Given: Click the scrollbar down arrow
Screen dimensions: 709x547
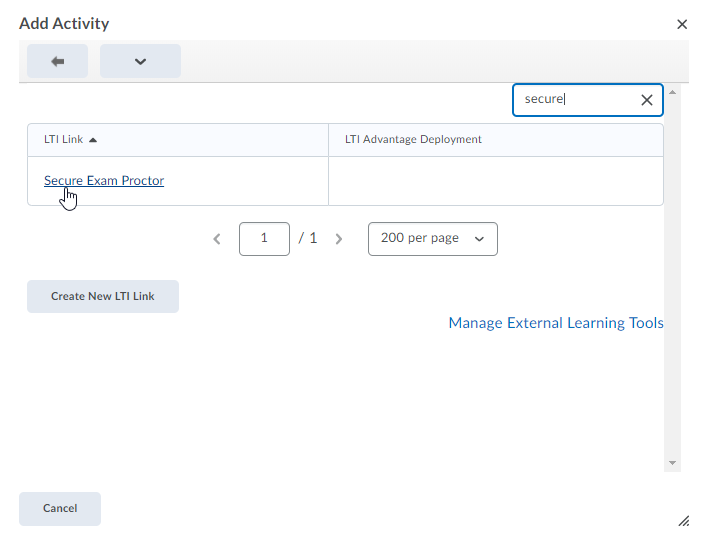Looking at the screenshot, I should coord(672,463).
